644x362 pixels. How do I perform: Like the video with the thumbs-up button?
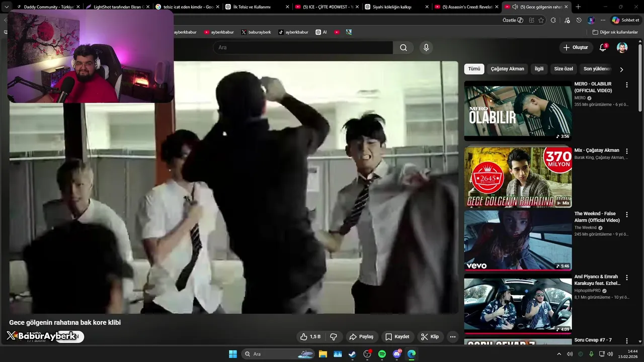pos(310,337)
